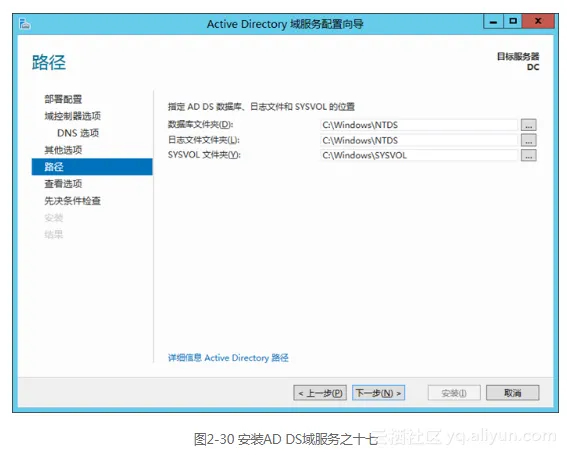Click the wizard app icon in title bar
This screenshot has height=456, width=567.
pyautogui.click(x=25, y=24)
